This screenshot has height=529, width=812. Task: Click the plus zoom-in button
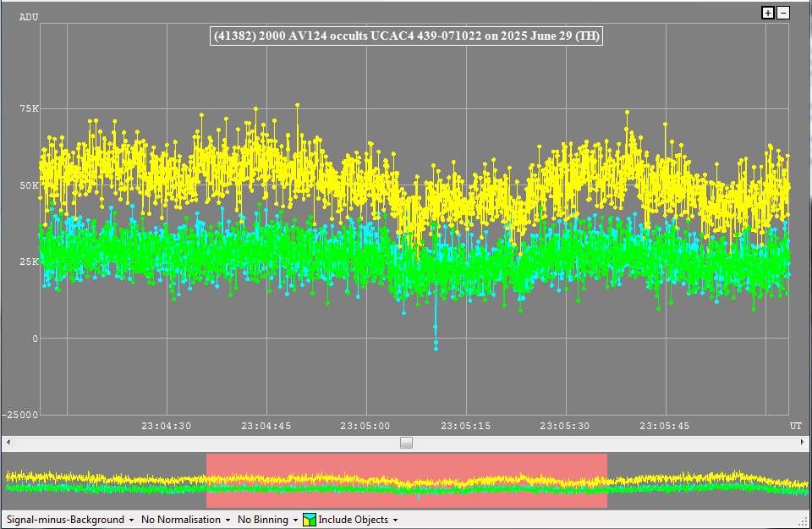tap(768, 13)
